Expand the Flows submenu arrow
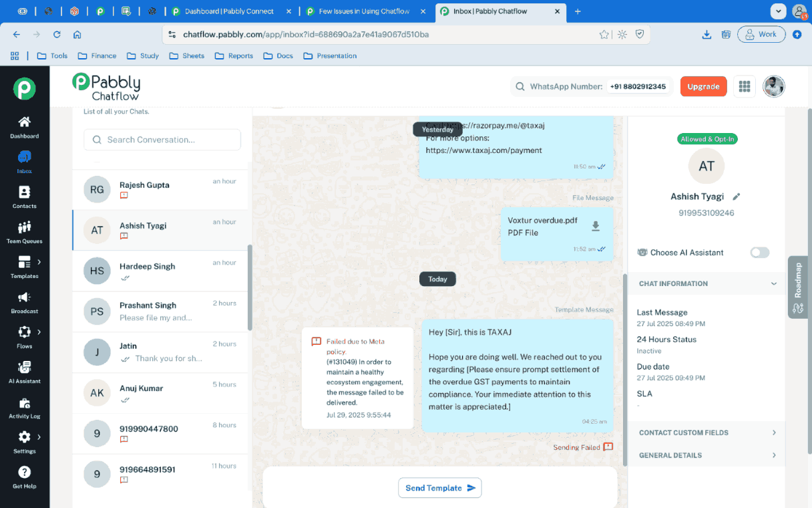The width and height of the screenshot is (812, 508). pos(39,332)
